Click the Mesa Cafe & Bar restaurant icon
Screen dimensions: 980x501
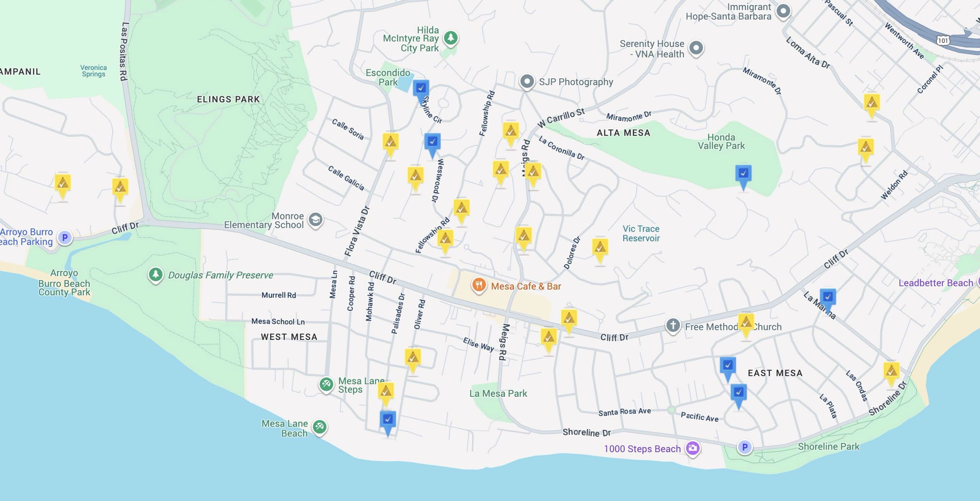point(479,285)
